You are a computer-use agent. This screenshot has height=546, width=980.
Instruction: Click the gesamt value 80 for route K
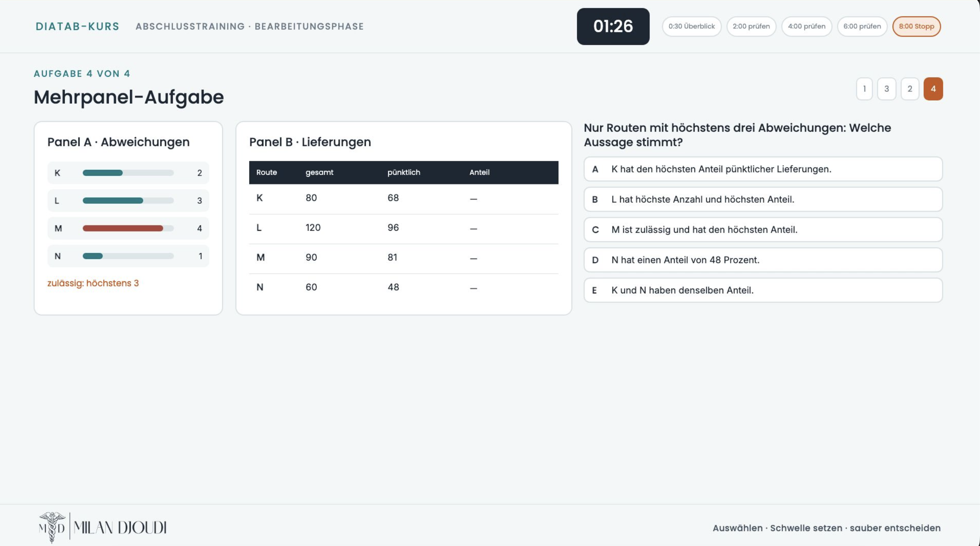[311, 198]
